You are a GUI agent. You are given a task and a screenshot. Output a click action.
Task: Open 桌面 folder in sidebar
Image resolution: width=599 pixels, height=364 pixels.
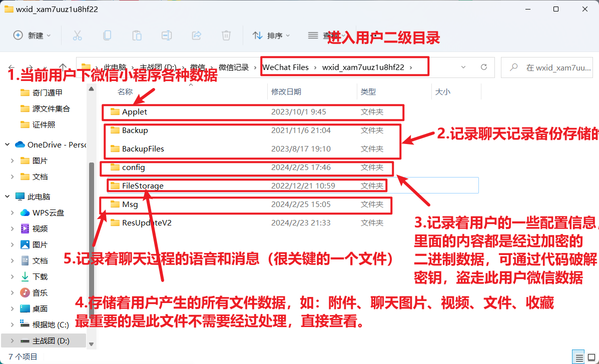pyautogui.click(x=40, y=308)
